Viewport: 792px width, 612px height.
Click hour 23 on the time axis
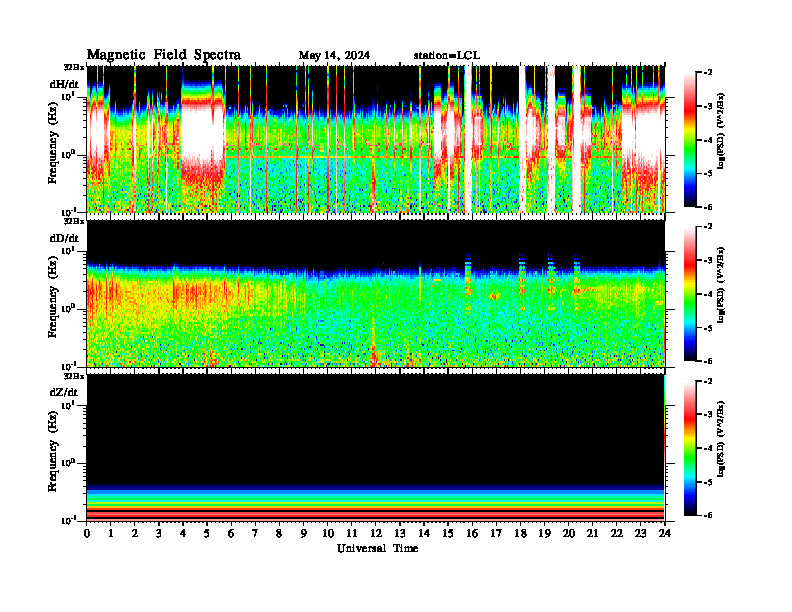pos(640,533)
